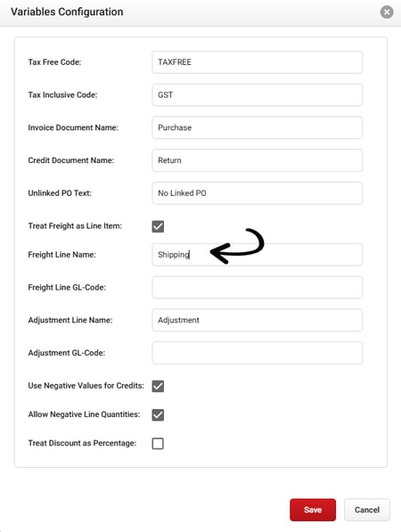Image resolution: width=401 pixels, height=532 pixels.
Task: Click the Freight Line Name input containing Shipping
Action: pyautogui.click(x=258, y=255)
